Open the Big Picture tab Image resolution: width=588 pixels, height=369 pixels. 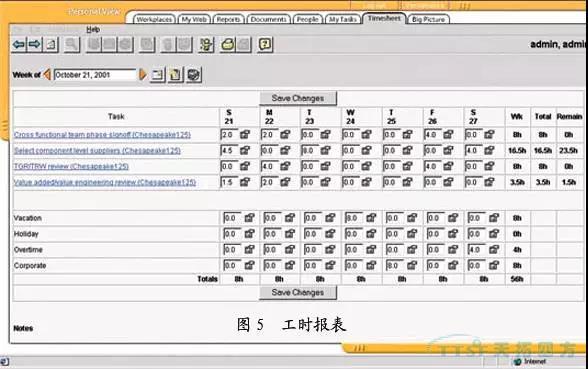click(x=428, y=19)
